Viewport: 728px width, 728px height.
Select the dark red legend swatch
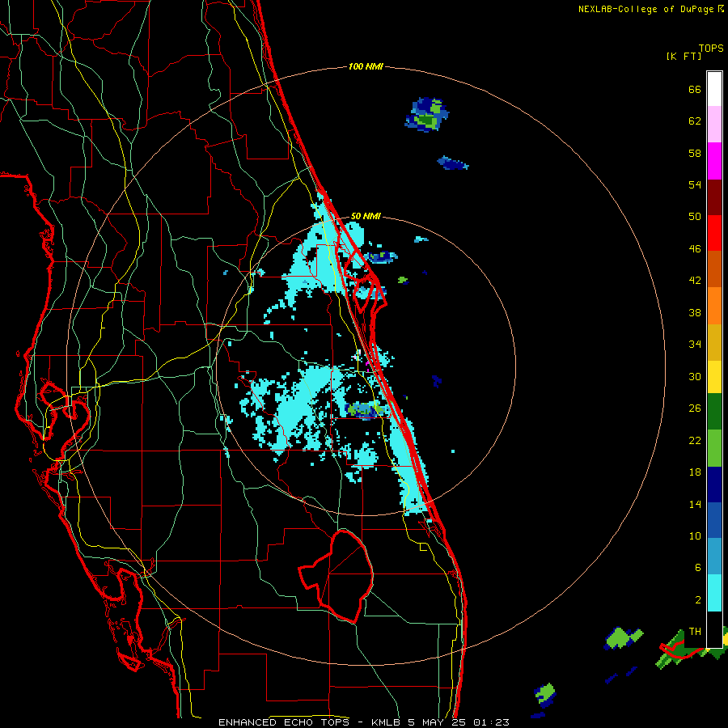point(714,197)
